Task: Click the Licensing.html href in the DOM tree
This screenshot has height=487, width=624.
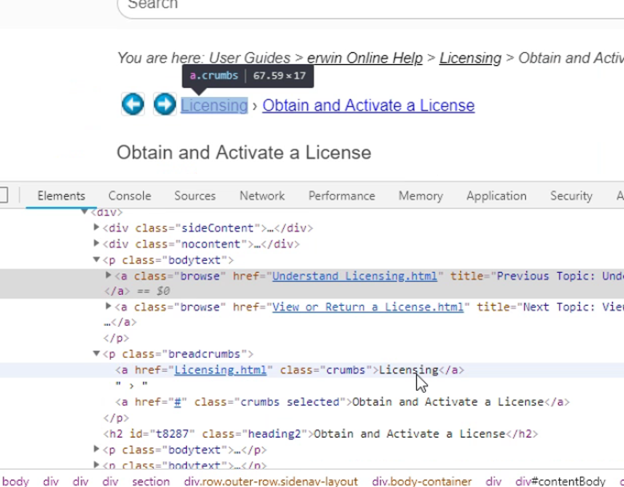Action: (x=220, y=370)
